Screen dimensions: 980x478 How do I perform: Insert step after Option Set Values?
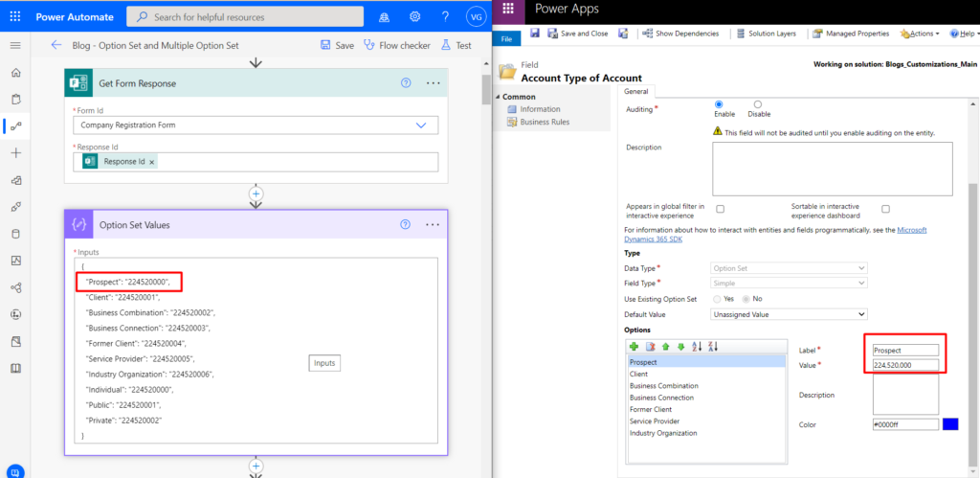(x=256, y=466)
